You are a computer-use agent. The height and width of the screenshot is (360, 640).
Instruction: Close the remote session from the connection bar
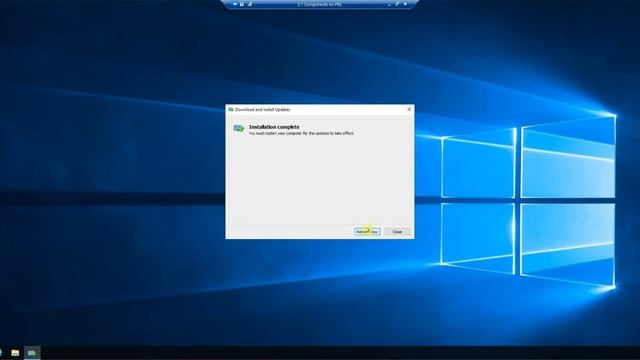(x=405, y=4)
